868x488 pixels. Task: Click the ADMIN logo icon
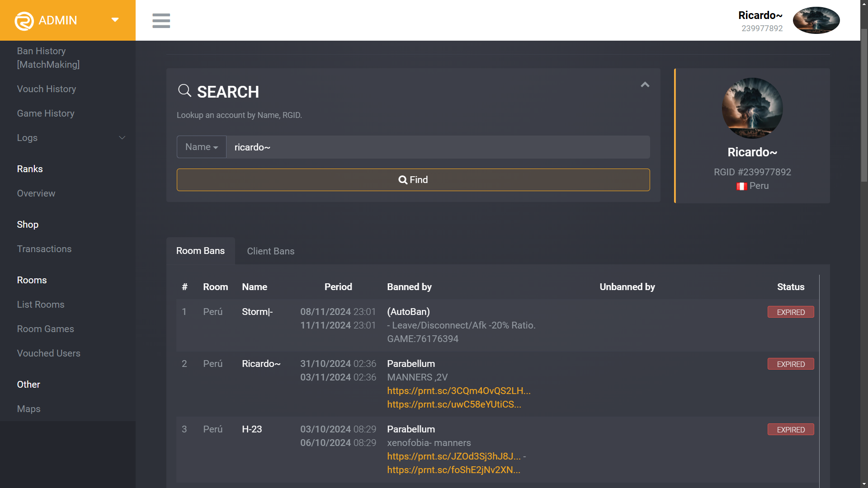[24, 20]
